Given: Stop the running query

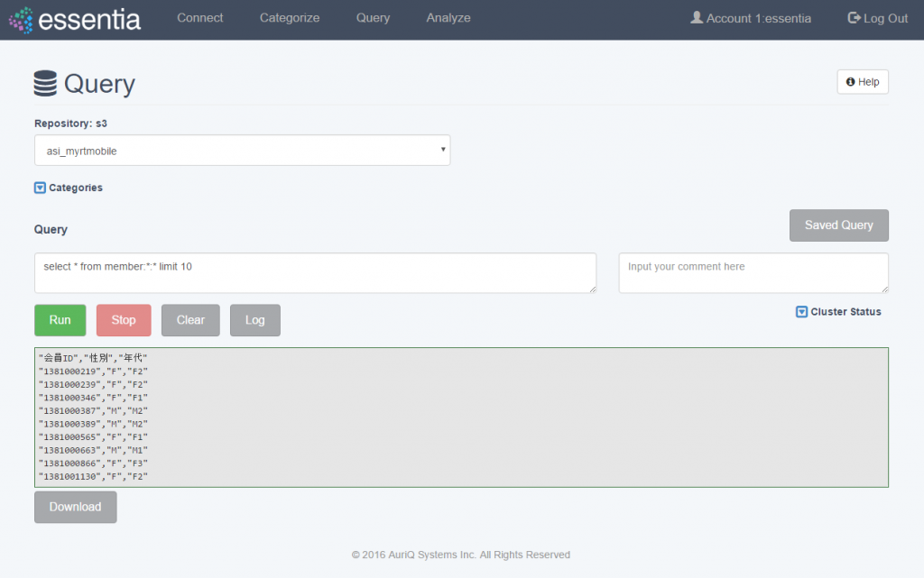Looking at the screenshot, I should (x=123, y=319).
